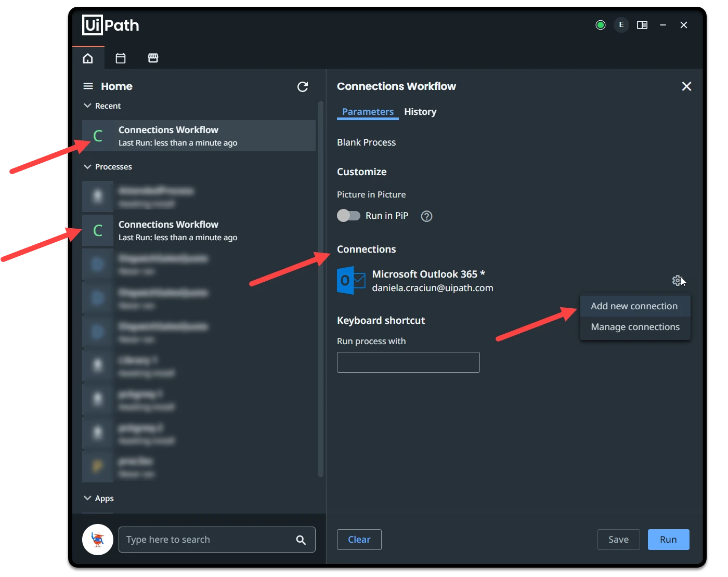Click the keyboard shortcut input field
The image size is (728, 577).
(x=408, y=362)
